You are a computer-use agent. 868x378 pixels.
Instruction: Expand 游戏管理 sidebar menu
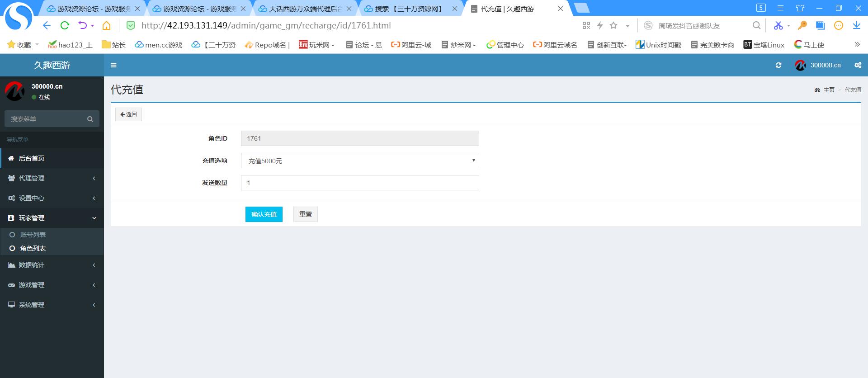(52, 285)
